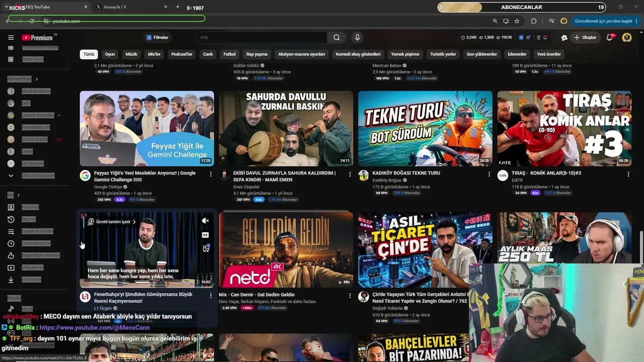644x362 pixels.
Task: Open Geçmiş history in the sidebar
Action: point(29,219)
